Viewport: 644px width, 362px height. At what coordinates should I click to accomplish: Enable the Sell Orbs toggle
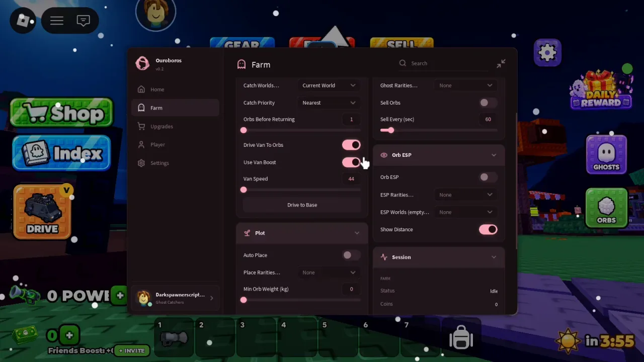pyautogui.click(x=488, y=103)
